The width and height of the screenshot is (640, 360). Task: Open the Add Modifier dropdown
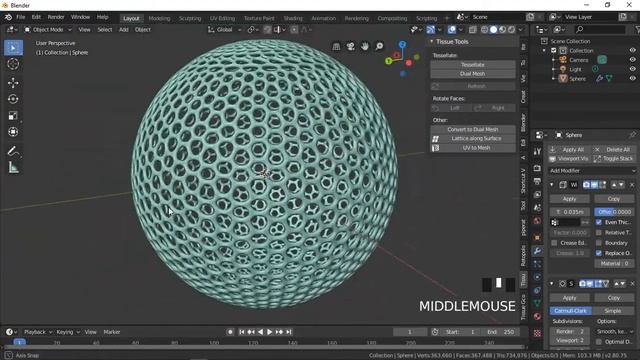[x=592, y=171]
